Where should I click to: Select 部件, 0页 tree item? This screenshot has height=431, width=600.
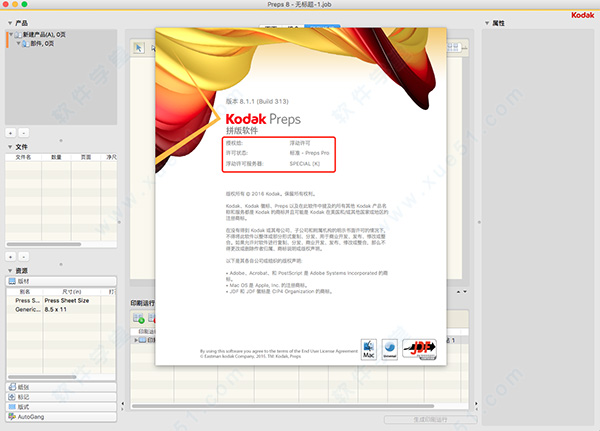pyautogui.click(x=42, y=44)
